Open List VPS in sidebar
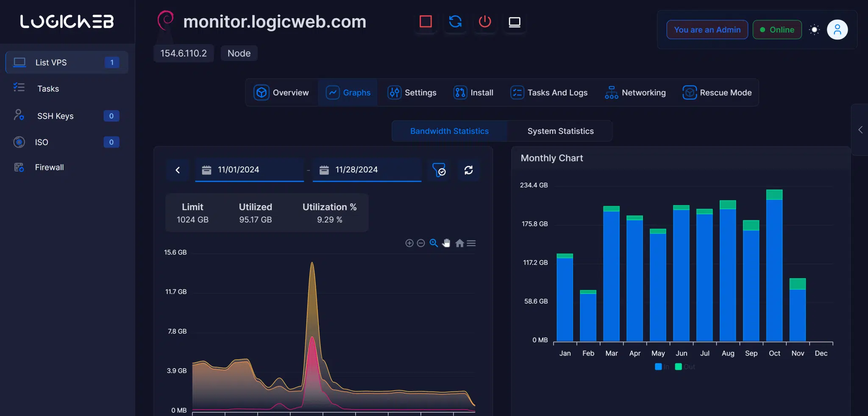 coord(67,62)
